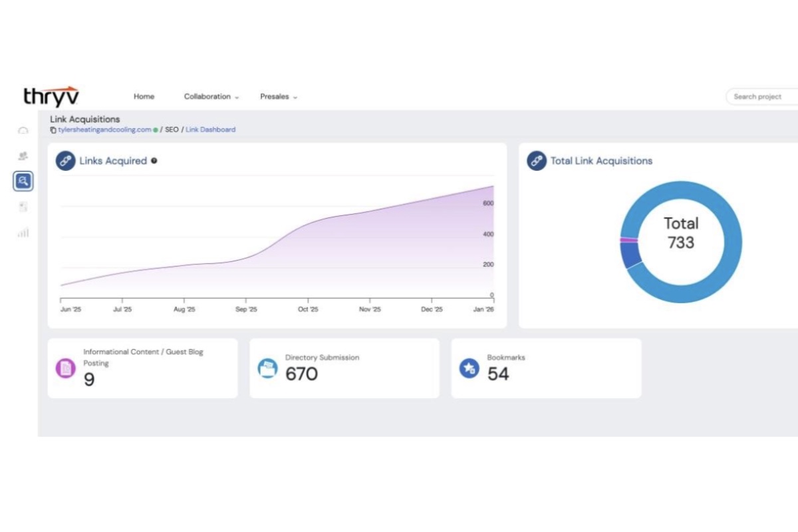The image size is (798, 532).
Task: Open the dashboard gauge icon in sidebar
Action: click(x=23, y=130)
